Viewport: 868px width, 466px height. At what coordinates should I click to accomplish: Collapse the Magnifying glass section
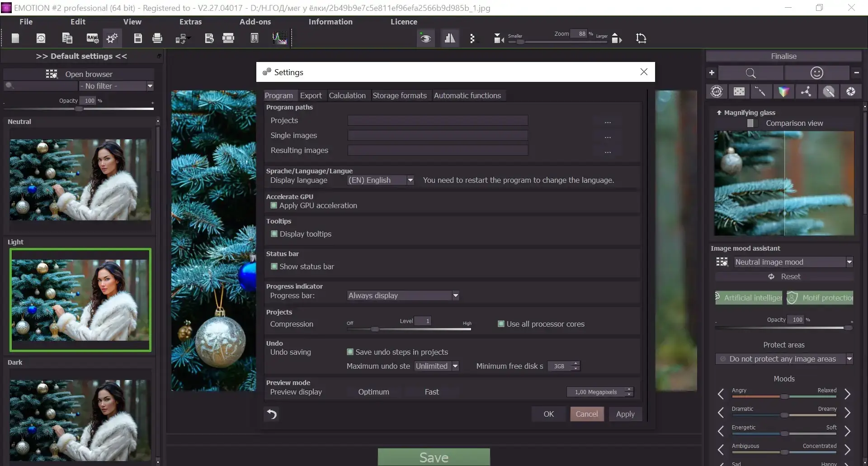pyautogui.click(x=719, y=113)
